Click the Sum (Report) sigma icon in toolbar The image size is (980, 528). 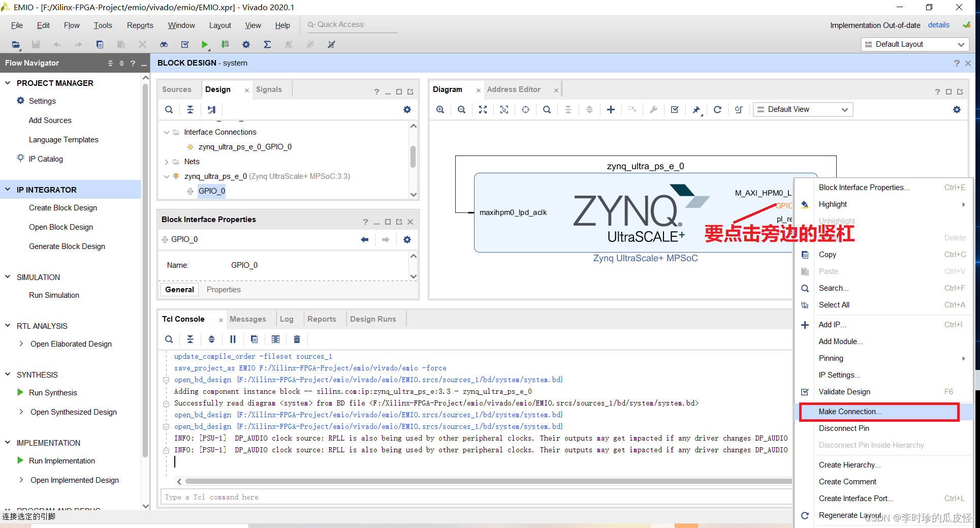(x=267, y=44)
